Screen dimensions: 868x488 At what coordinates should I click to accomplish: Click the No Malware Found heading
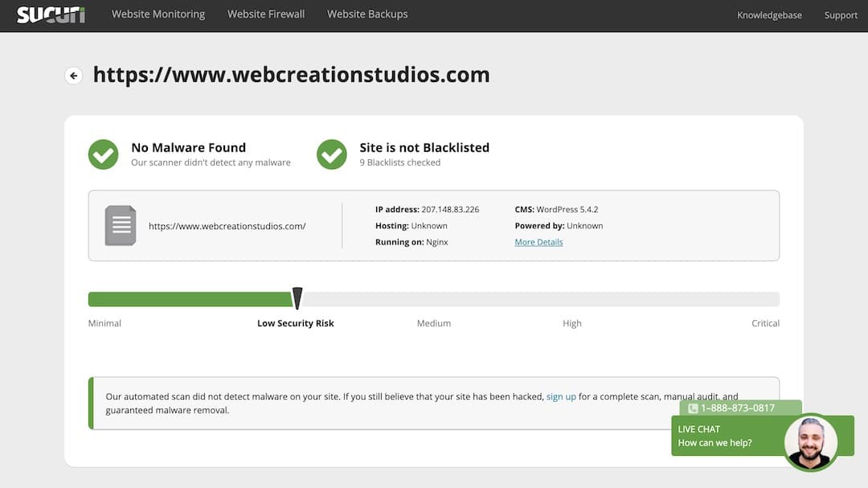(188, 147)
